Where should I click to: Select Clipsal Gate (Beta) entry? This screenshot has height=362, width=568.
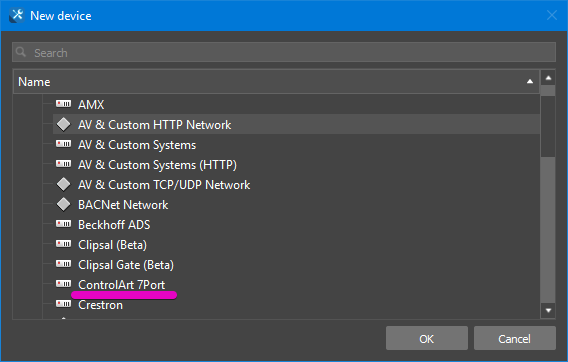point(126,265)
